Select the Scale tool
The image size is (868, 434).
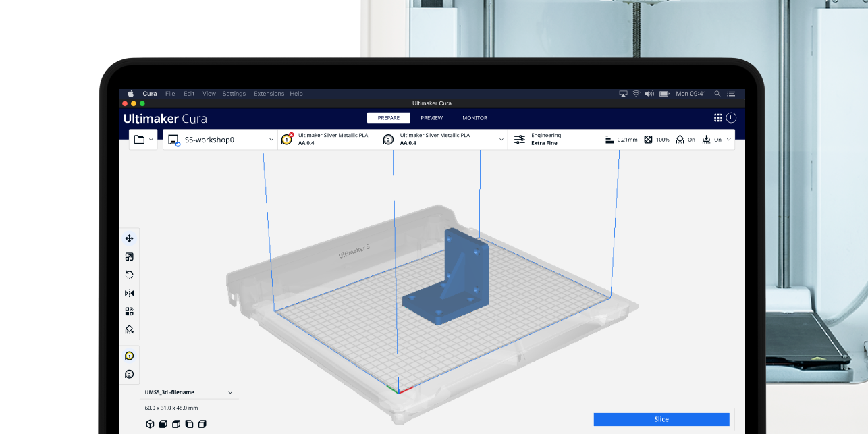tap(129, 256)
